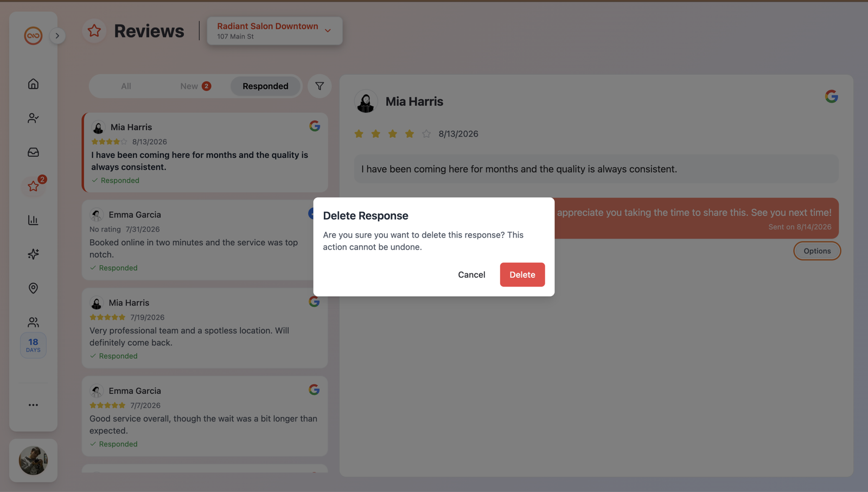Click the Google icon on the Emma Garcia 7/7/2026 card
This screenshot has height=492, width=868.
(x=314, y=389)
